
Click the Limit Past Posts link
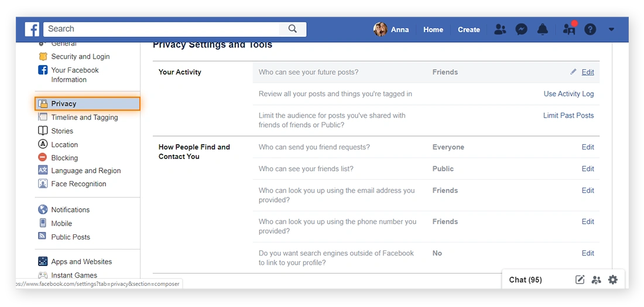point(568,115)
